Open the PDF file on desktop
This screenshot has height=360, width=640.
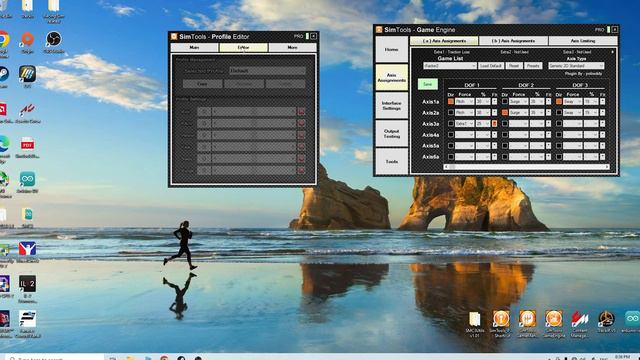pos(27,144)
